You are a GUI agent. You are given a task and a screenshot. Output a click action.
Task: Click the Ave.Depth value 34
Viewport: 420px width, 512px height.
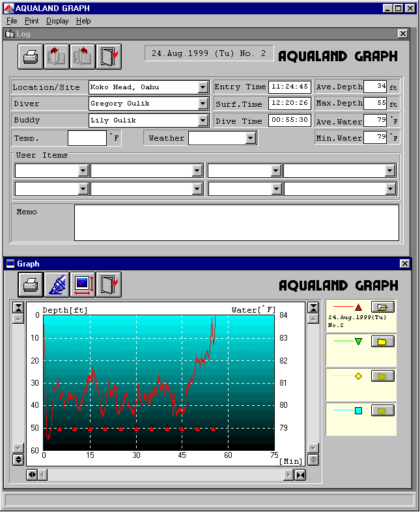[375, 87]
